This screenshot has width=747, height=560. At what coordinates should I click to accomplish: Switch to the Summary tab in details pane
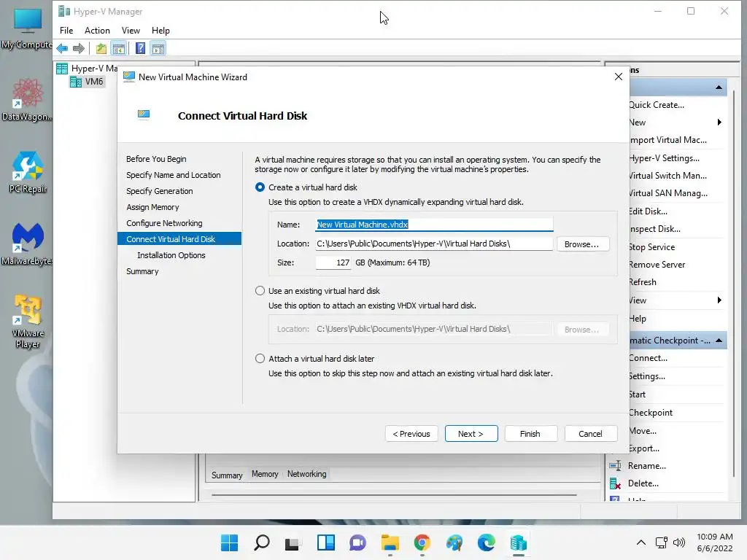pyautogui.click(x=227, y=475)
